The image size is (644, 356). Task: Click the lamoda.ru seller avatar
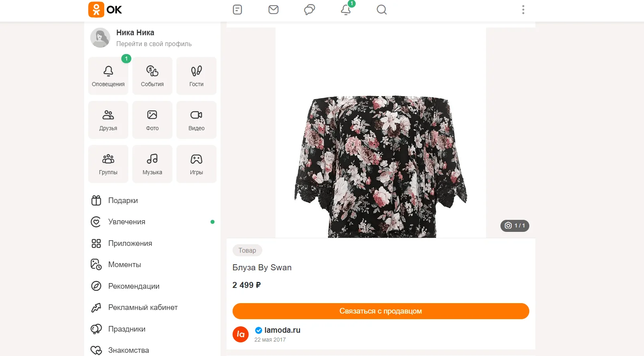pyautogui.click(x=241, y=334)
